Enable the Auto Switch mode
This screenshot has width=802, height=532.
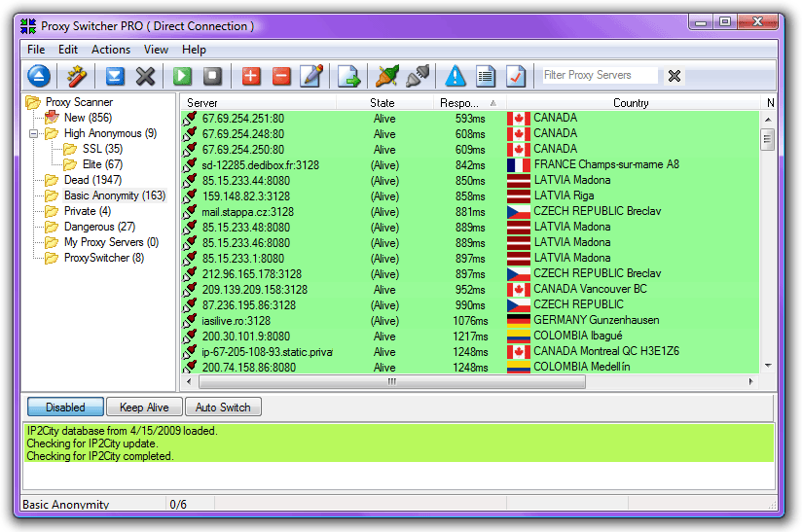[x=223, y=408]
